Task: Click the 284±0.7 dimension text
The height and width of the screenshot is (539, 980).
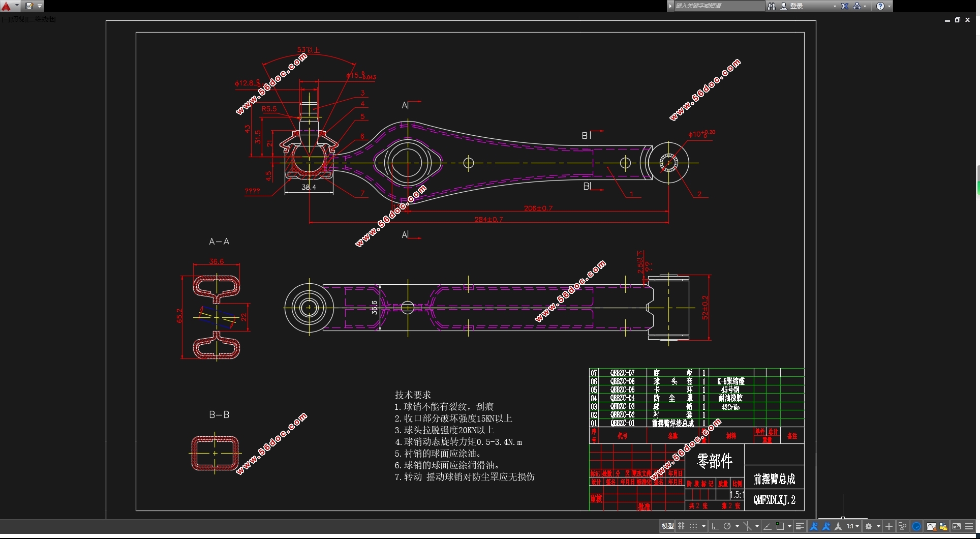Action: pos(488,219)
